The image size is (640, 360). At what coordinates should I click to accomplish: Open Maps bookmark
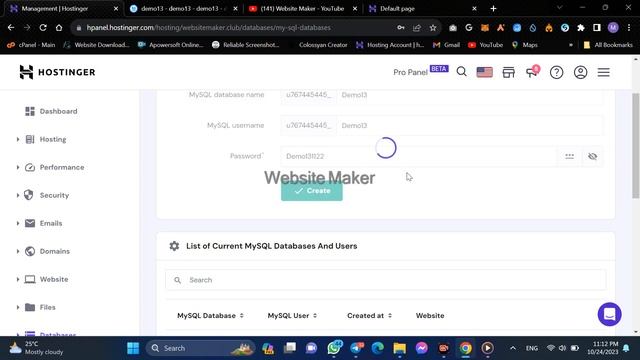524,45
